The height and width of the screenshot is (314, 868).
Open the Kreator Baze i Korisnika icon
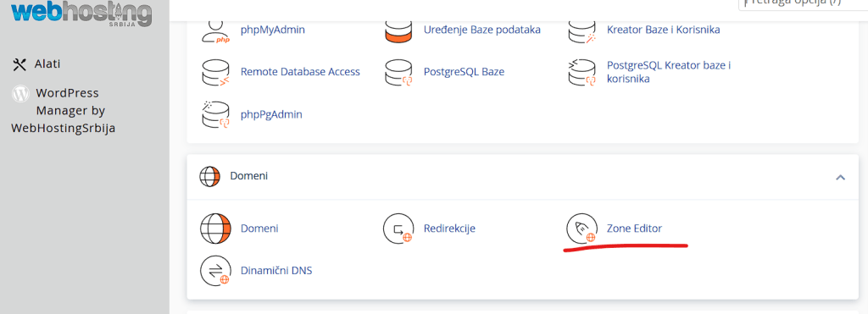coord(581,31)
